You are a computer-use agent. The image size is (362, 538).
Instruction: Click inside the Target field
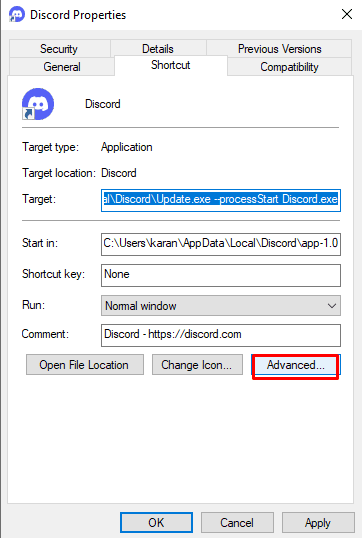point(221,200)
